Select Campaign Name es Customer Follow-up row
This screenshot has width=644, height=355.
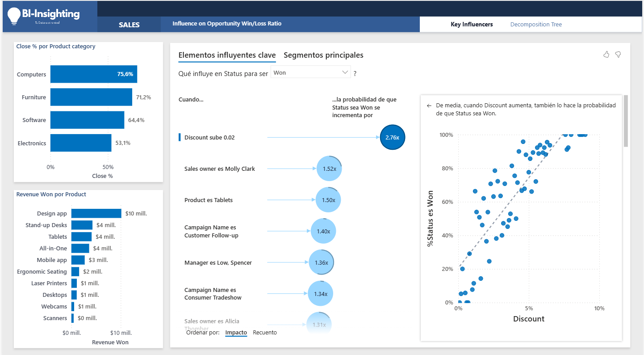coord(211,232)
